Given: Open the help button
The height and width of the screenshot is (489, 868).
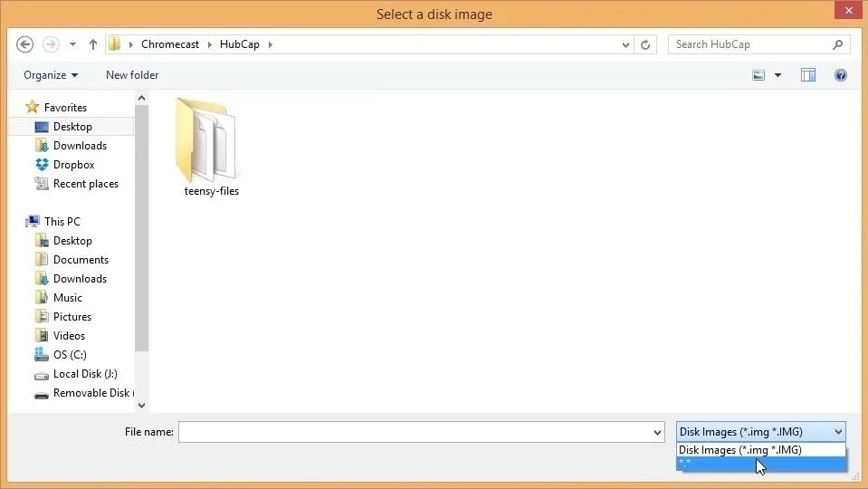Looking at the screenshot, I should [840, 75].
